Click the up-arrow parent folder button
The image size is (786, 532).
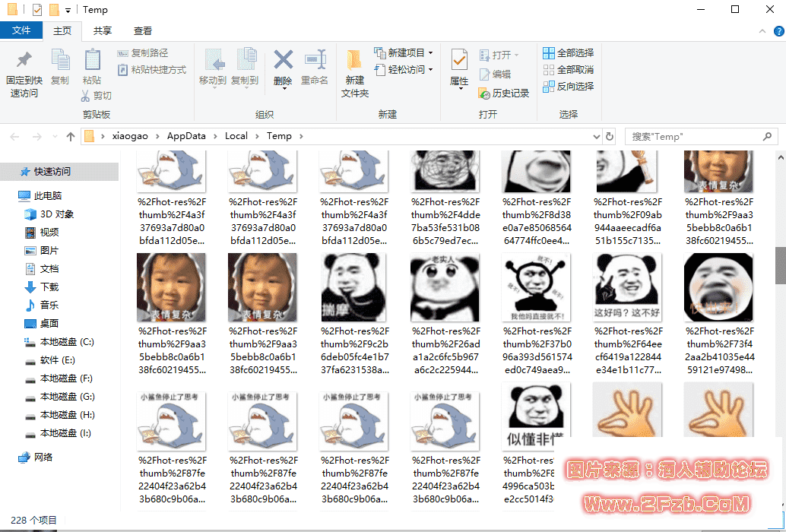click(71, 136)
